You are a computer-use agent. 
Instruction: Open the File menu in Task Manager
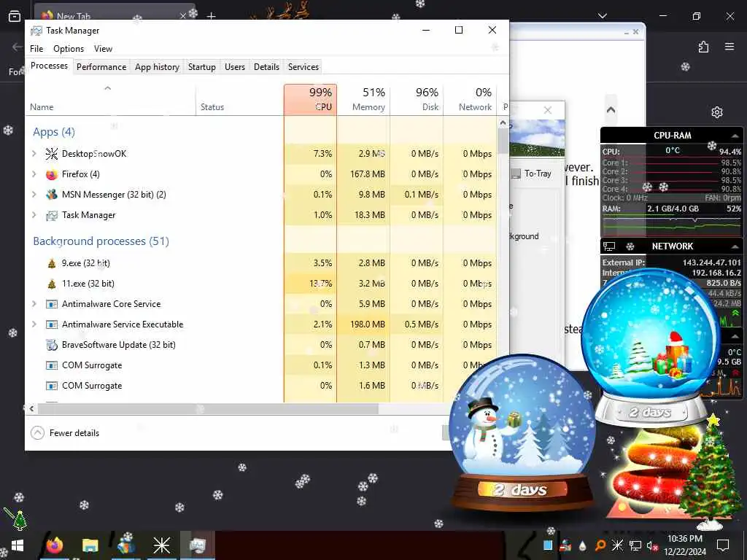(x=36, y=49)
